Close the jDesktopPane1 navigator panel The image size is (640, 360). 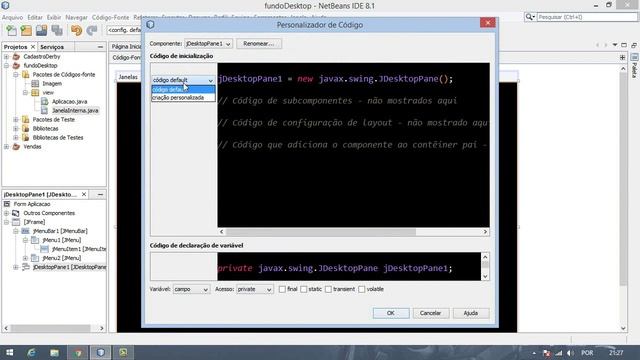tap(84, 194)
